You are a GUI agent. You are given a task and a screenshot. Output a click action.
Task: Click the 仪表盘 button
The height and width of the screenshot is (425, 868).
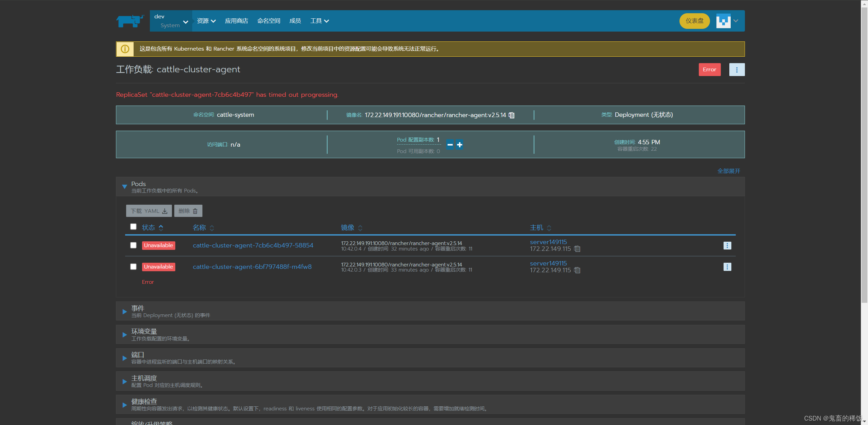[694, 21]
